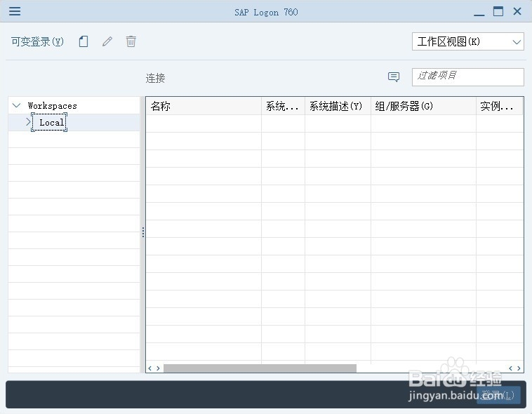The height and width of the screenshot is (414, 532).
Task: Click the 系统... column header
Action: [x=283, y=106]
